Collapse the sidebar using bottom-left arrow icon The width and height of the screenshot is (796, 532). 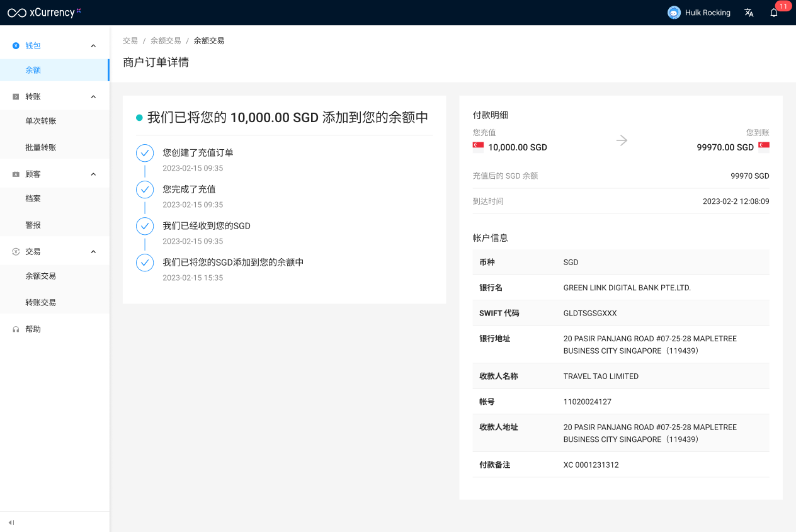click(11, 522)
